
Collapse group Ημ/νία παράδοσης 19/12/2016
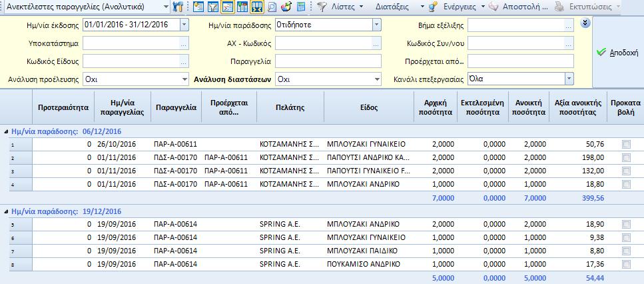6,211
